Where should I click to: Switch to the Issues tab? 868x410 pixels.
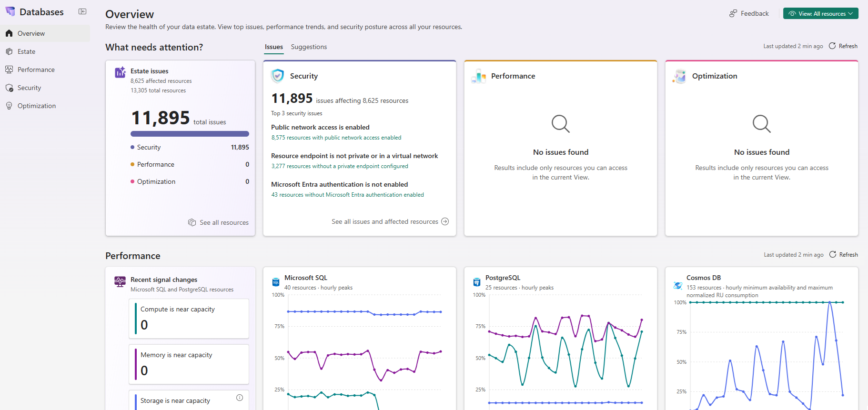[274, 47]
